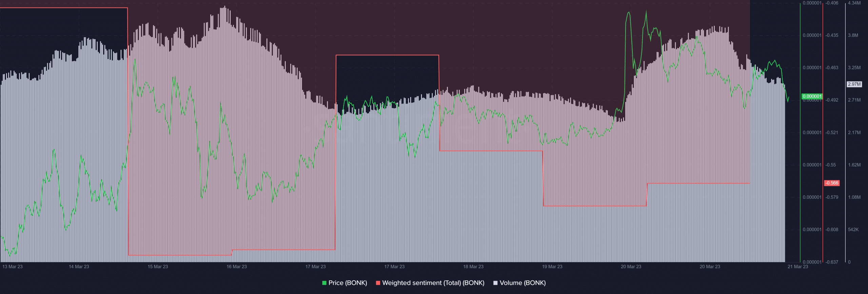
Task: Select the 14 Mar 23 date label
Action: (x=79, y=267)
